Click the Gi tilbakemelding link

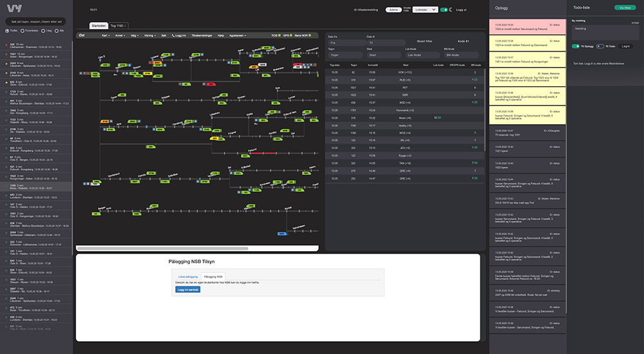coord(366,10)
